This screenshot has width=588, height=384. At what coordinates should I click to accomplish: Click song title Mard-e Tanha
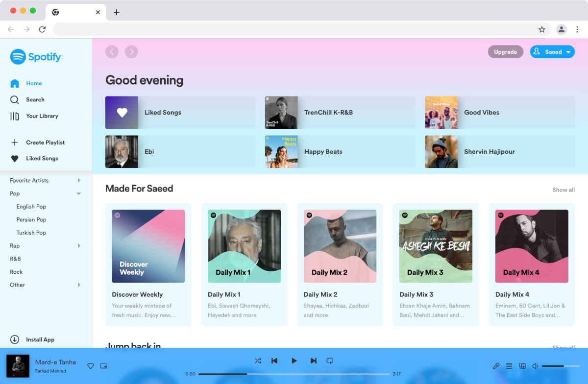click(55, 362)
